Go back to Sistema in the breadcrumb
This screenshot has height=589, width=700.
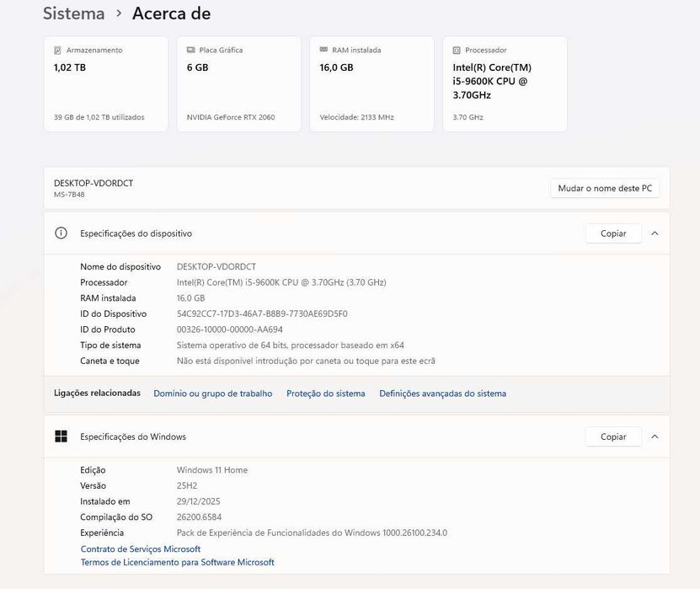coord(74,13)
